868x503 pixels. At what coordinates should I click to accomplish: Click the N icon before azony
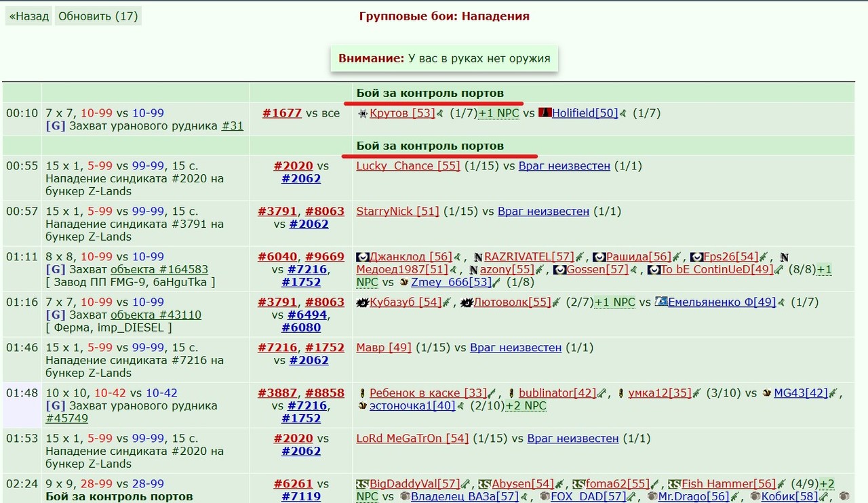pyautogui.click(x=474, y=270)
